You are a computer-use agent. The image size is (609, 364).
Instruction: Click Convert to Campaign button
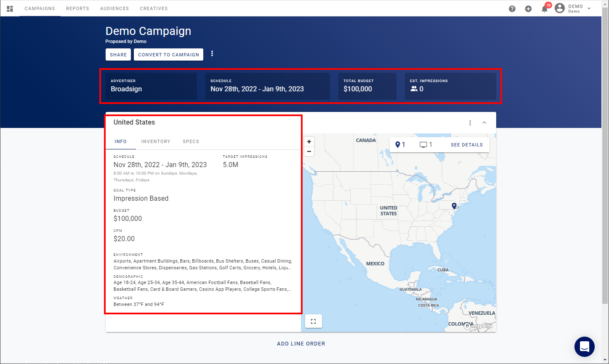pyautogui.click(x=168, y=55)
